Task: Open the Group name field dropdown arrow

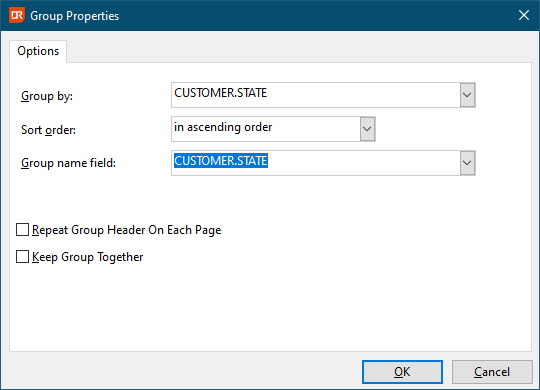Action: click(x=467, y=163)
